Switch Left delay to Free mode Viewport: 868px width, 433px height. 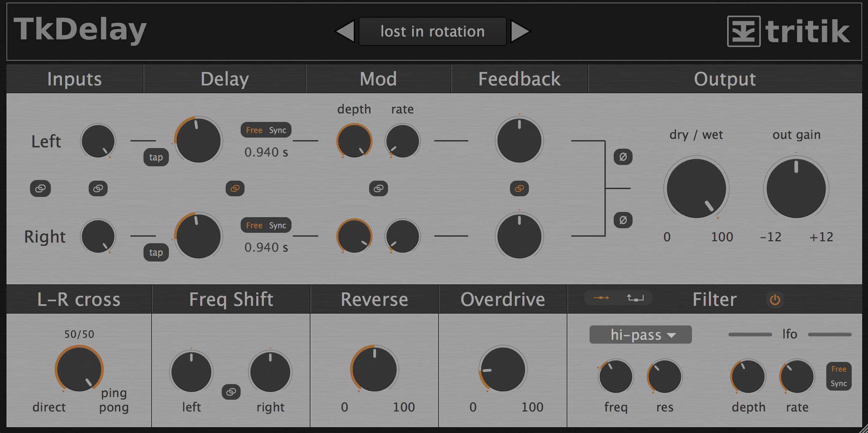254,130
